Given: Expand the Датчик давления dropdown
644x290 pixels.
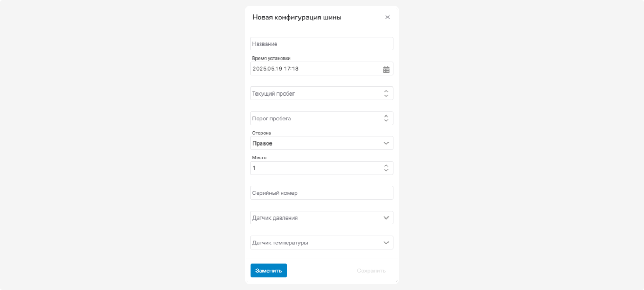Looking at the screenshot, I should (x=321, y=218).
